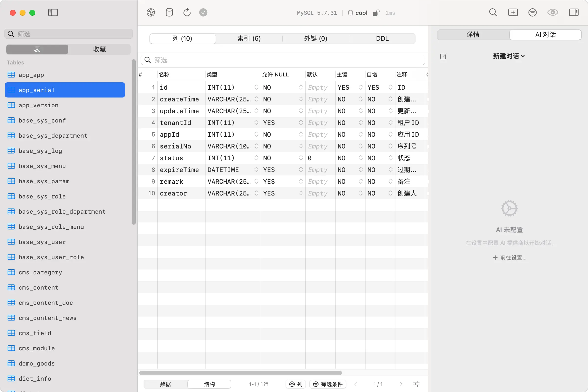
Task: Open type dropdown for id row
Action: coord(256,87)
